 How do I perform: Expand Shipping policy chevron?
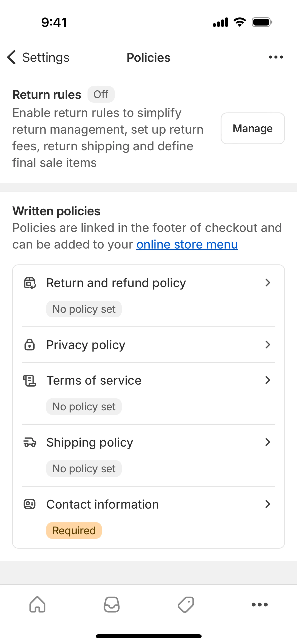point(267,442)
